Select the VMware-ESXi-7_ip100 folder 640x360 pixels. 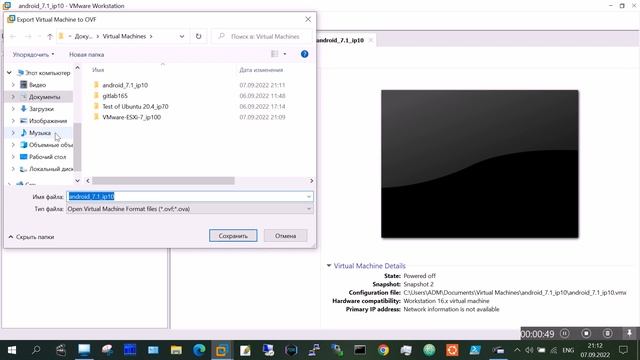(x=131, y=117)
